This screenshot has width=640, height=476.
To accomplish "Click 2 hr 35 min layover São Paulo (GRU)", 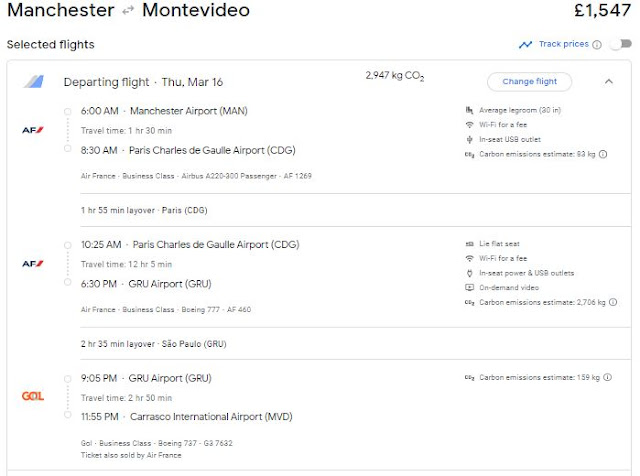I will pos(153,344).
